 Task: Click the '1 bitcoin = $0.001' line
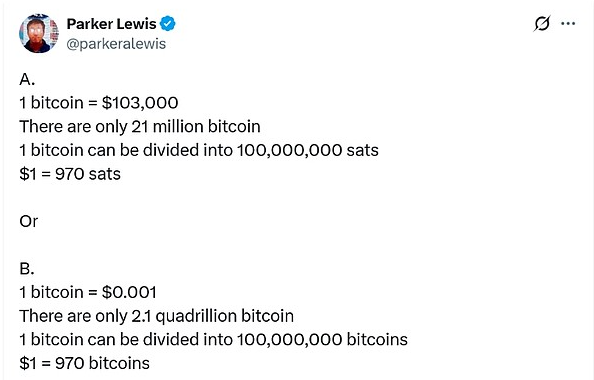(x=88, y=292)
